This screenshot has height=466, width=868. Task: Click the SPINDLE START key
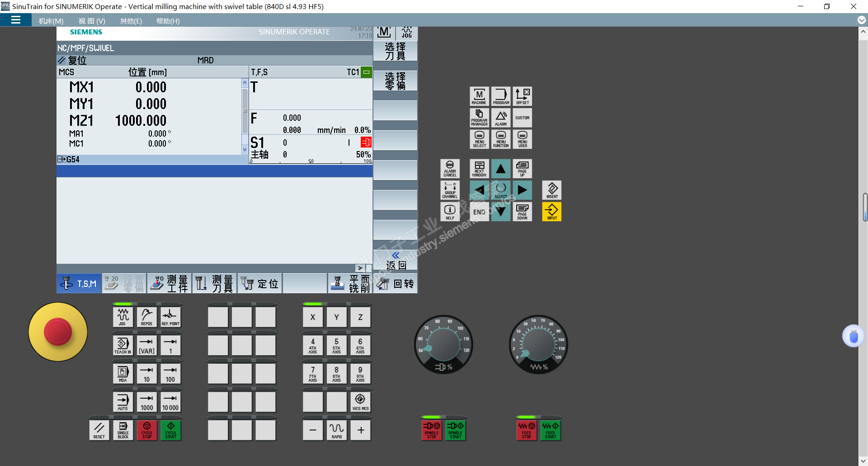456,430
